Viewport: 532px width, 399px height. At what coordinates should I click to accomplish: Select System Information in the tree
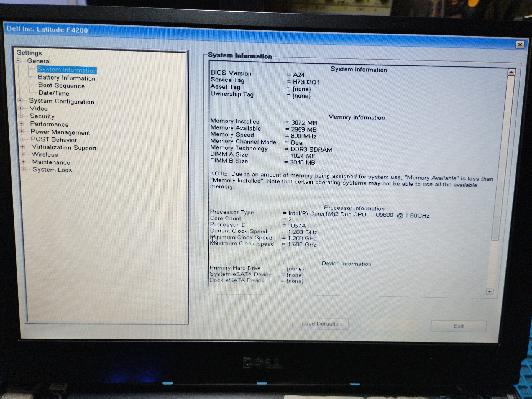[x=67, y=70]
